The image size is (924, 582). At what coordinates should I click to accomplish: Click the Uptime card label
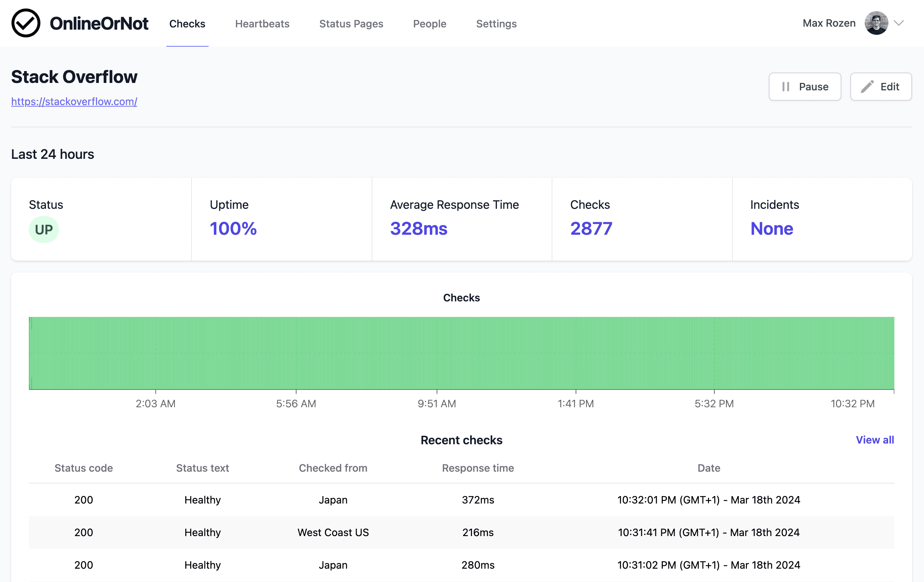click(229, 205)
